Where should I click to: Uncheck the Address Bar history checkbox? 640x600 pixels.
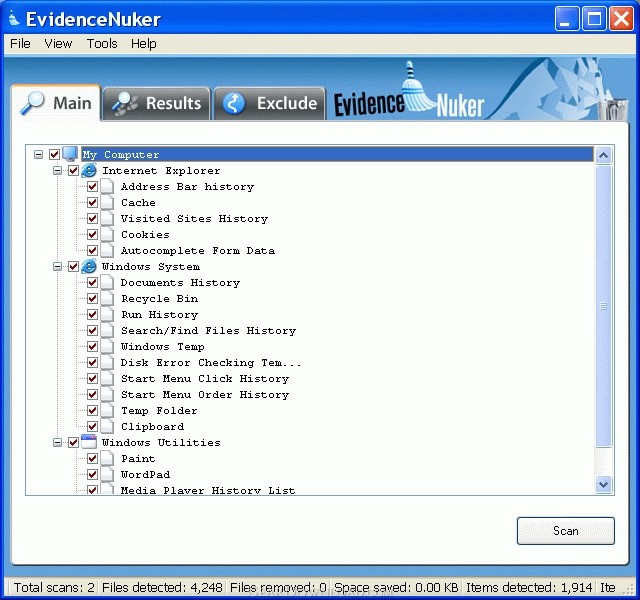point(93,187)
